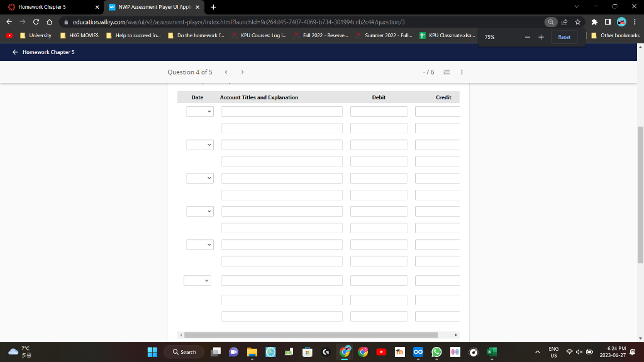644x362 pixels.
Task: Open first row Date dropdown
Action: pos(199,111)
